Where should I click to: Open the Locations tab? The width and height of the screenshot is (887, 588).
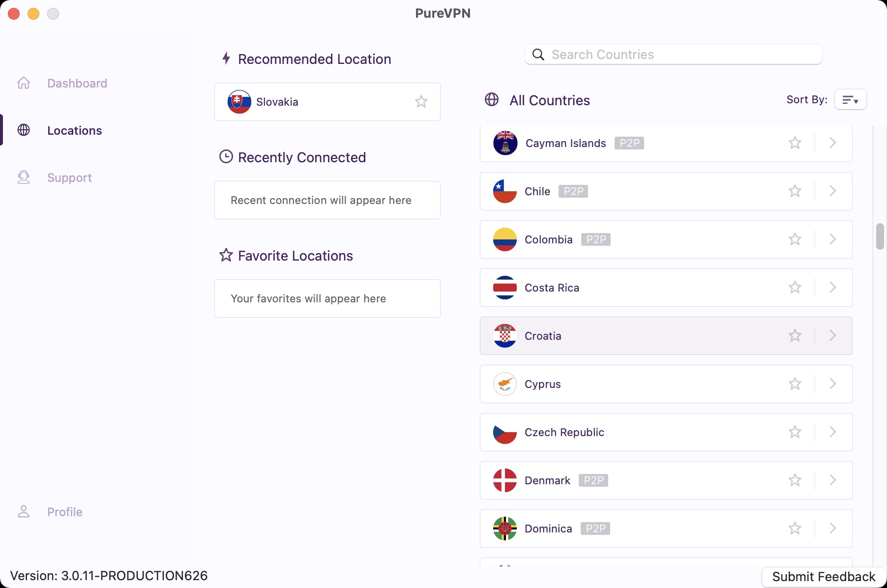(74, 130)
